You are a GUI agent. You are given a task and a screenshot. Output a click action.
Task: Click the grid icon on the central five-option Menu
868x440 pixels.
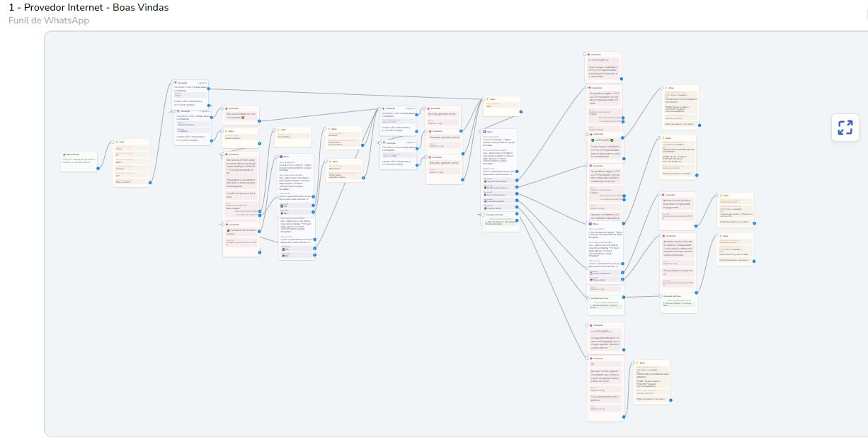[x=485, y=132]
